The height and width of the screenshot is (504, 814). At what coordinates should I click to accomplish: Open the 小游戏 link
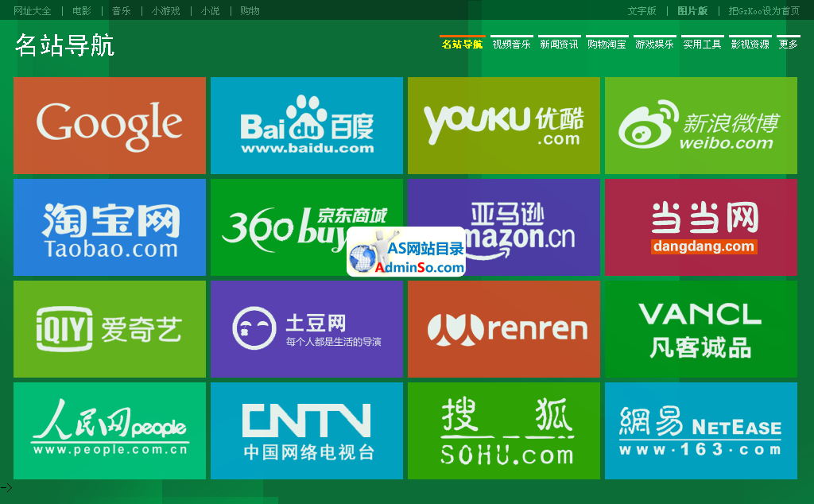(x=165, y=11)
